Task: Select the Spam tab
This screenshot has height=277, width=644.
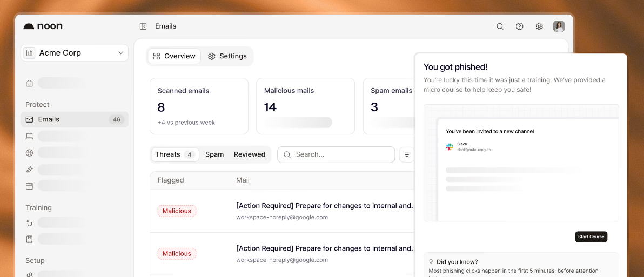Action: click(x=214, y=155)
